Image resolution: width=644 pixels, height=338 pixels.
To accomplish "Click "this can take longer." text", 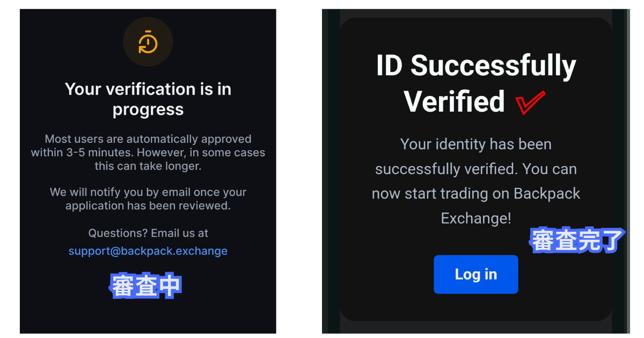I will [148, 166].
